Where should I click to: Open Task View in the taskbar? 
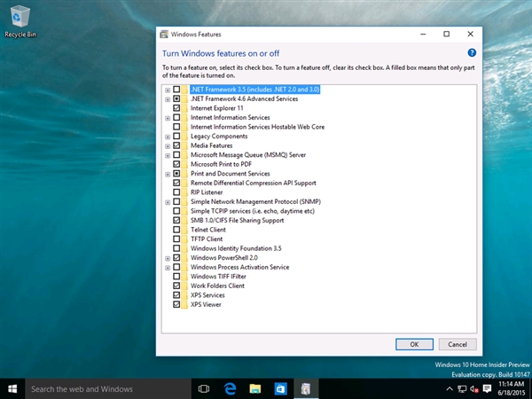[x=204, y=389]
